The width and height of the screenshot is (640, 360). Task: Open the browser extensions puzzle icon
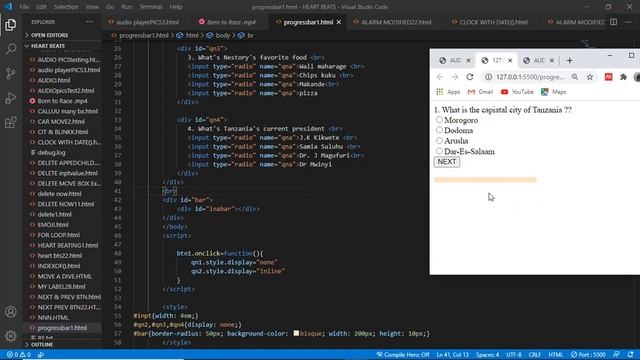pos(623,77)
